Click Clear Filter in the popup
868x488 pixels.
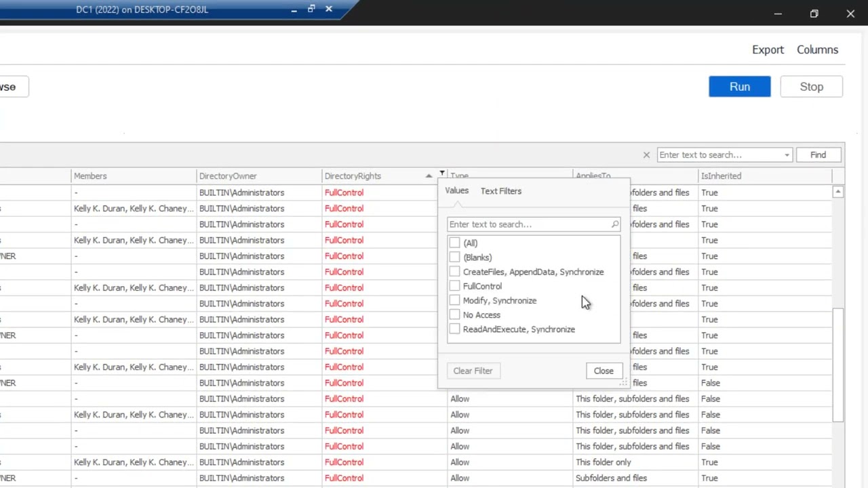coord(473,371)
